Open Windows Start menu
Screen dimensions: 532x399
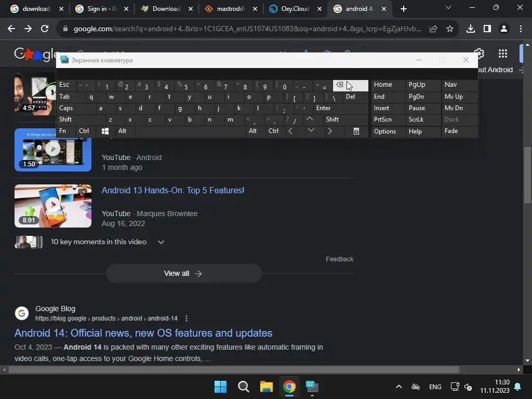pyautogui.click(x=220, y=387)
